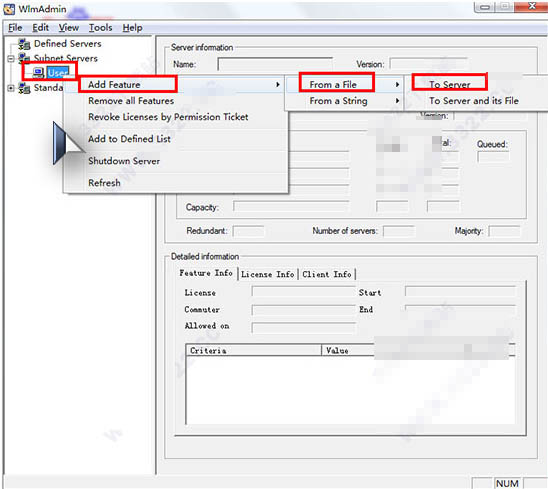
Task: Choose Add Feature in context menu
Action: (x=114, y=85)
